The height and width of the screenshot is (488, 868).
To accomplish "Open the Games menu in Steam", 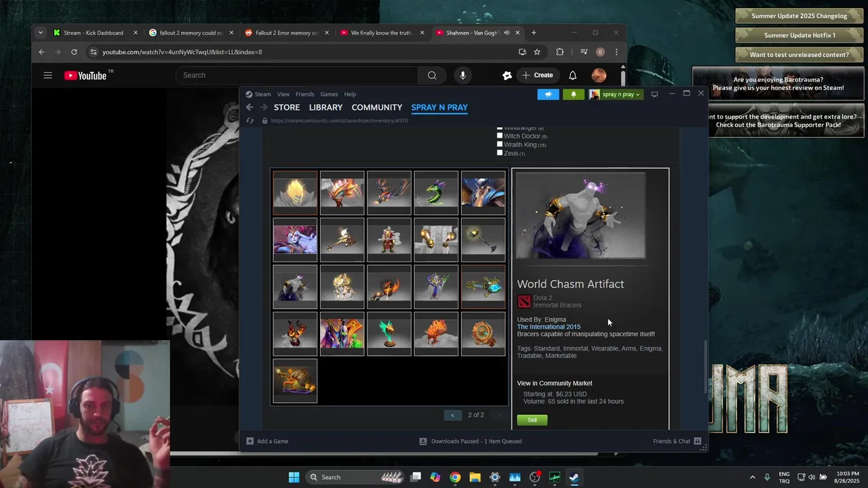I will pos(329,94).
